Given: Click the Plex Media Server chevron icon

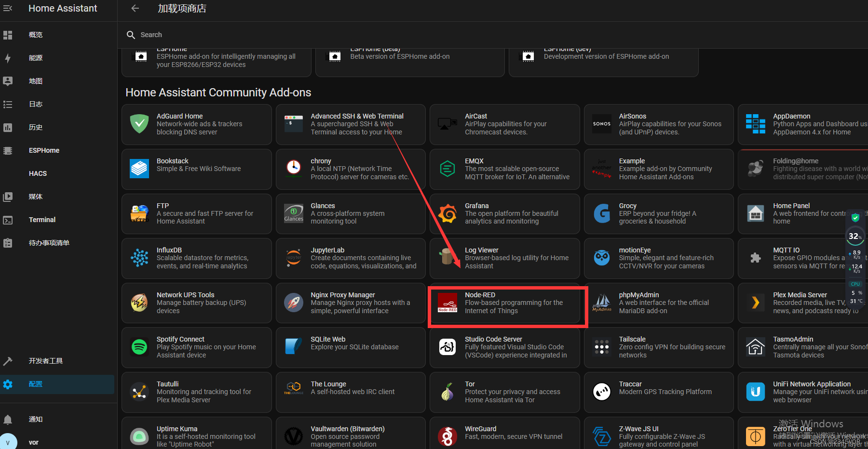Looking at the screenshot, I should 756,303.
